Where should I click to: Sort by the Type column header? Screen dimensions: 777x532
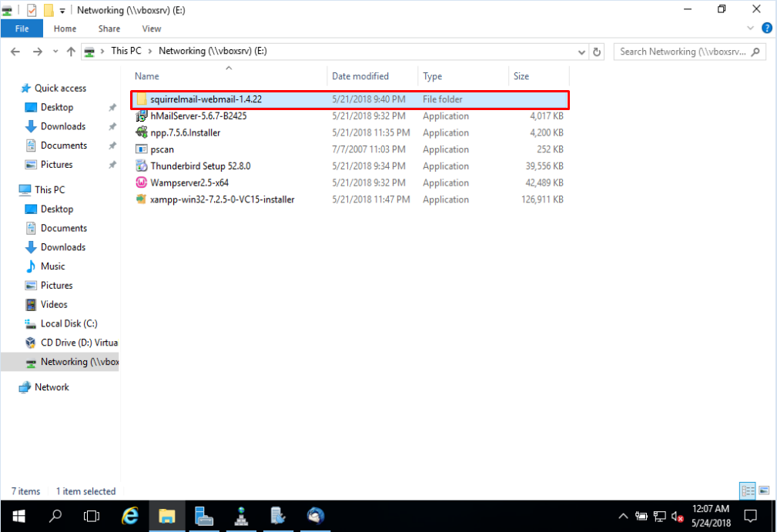pyautogui.click(x=432, y=76)
